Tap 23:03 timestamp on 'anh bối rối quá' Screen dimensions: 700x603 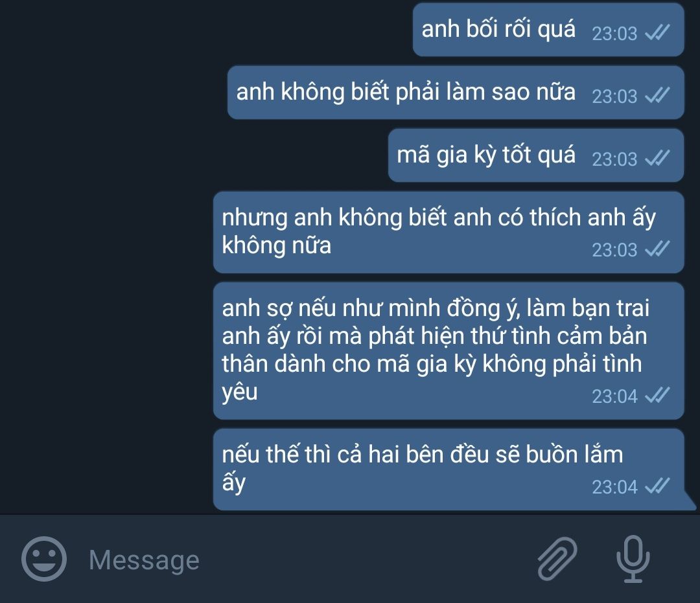coord(614,34)
